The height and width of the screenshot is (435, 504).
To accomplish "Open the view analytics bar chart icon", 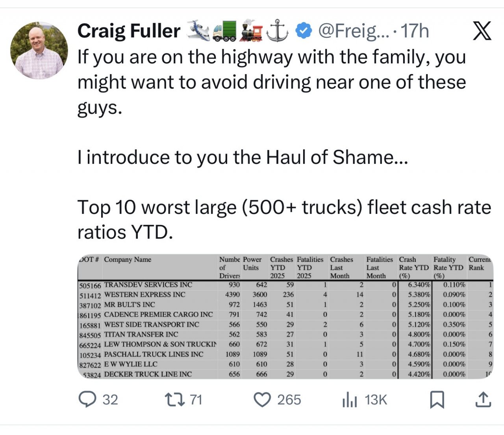I will pyautogui.click(x=349, y=400).
